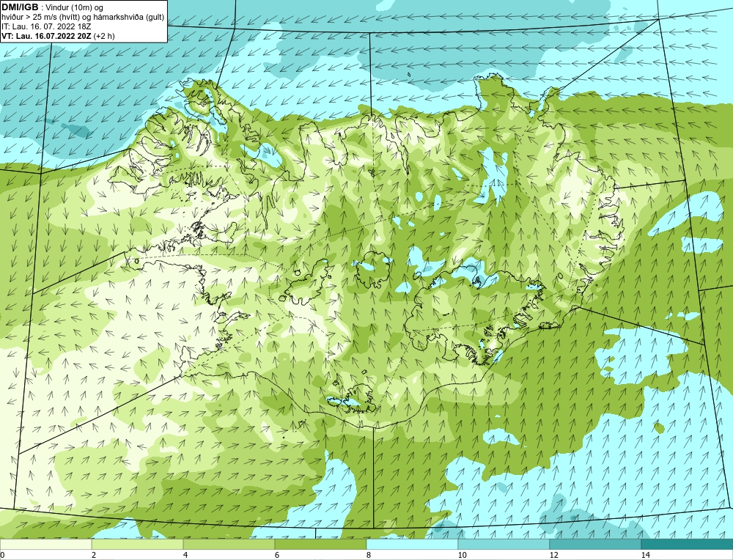This screenshot has width=733, height=560.
Task: Click the 0–2 m/s palest legend swatch
Action: click(45, 544)
